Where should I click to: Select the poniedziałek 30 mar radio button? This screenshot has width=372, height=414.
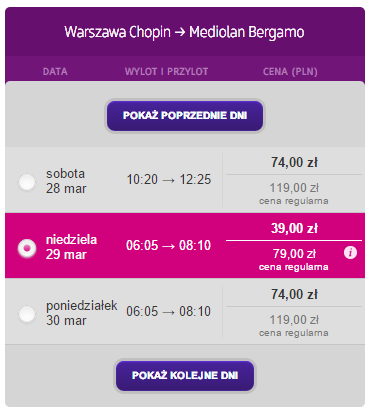click(x=27, y=314)
